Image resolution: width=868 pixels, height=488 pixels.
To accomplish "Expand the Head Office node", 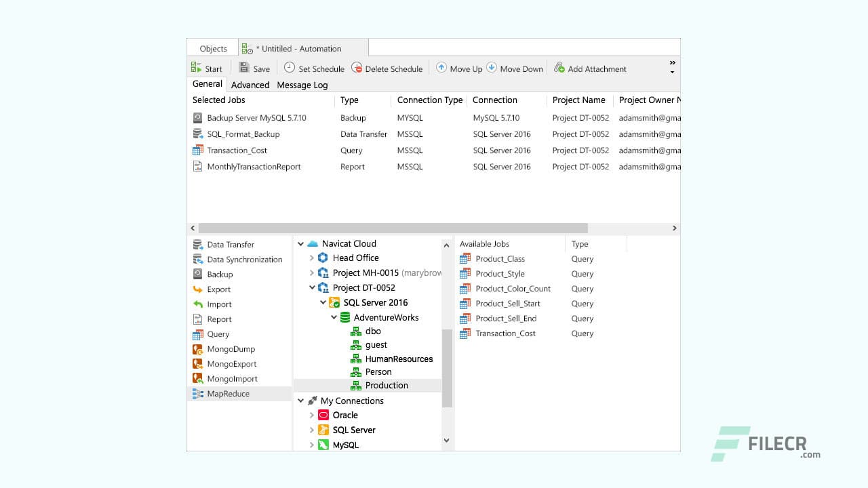I will [312, 258].
